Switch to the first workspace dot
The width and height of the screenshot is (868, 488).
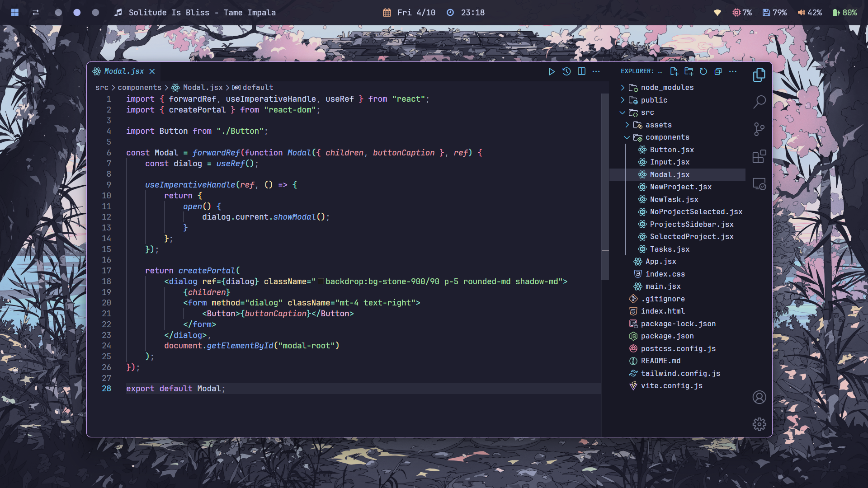(58, 13)
